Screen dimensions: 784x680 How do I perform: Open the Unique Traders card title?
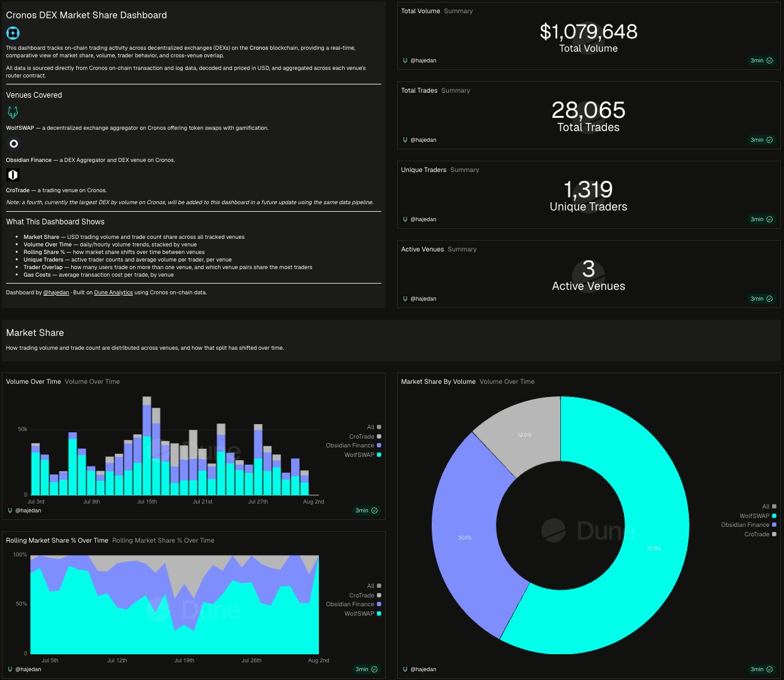coord(424,170)
